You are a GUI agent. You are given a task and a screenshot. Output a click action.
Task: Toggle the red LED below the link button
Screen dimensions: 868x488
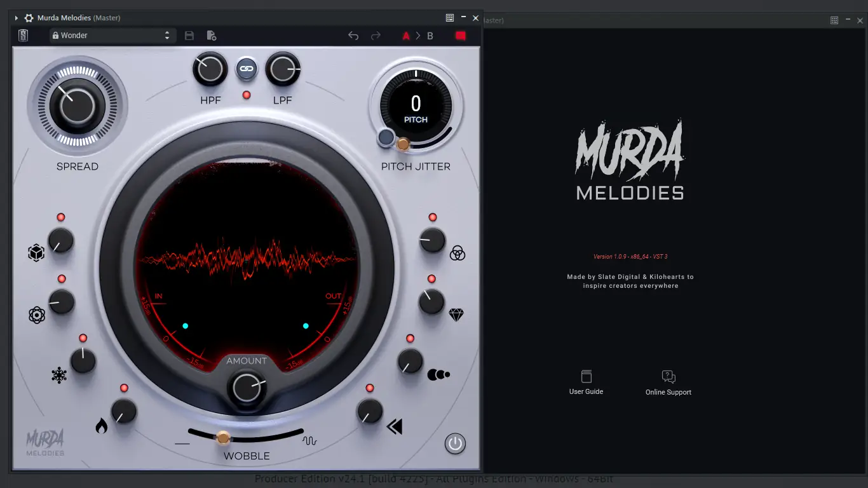point(247,95)
